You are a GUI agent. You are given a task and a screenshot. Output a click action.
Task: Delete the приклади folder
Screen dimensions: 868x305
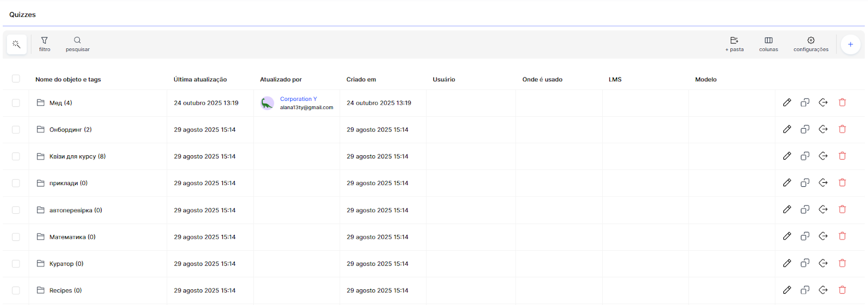842,183
